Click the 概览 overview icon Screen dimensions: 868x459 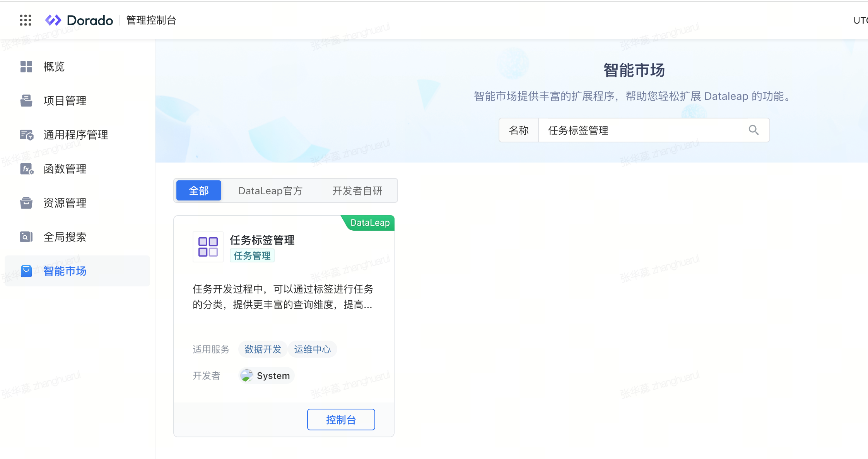pyautogui.click(x=26, y=67)
